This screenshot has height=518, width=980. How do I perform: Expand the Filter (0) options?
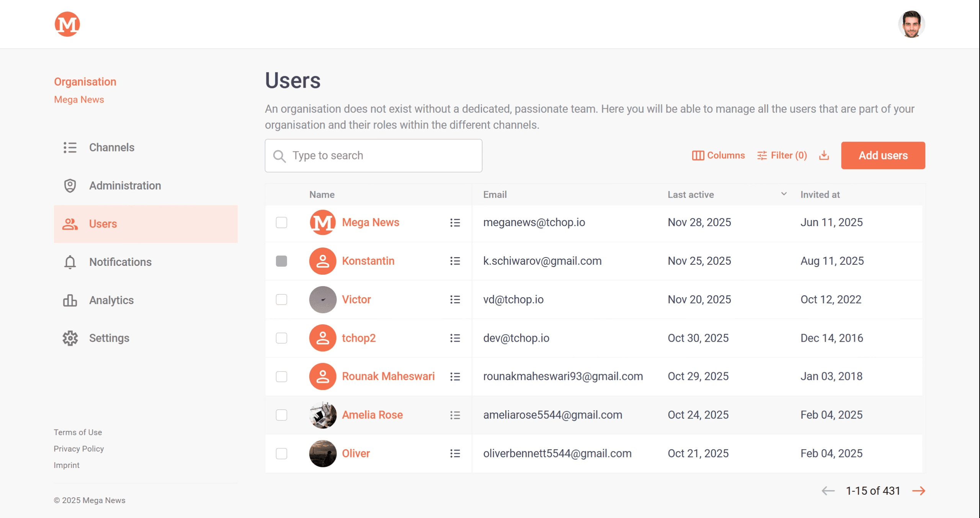point(782,155)
